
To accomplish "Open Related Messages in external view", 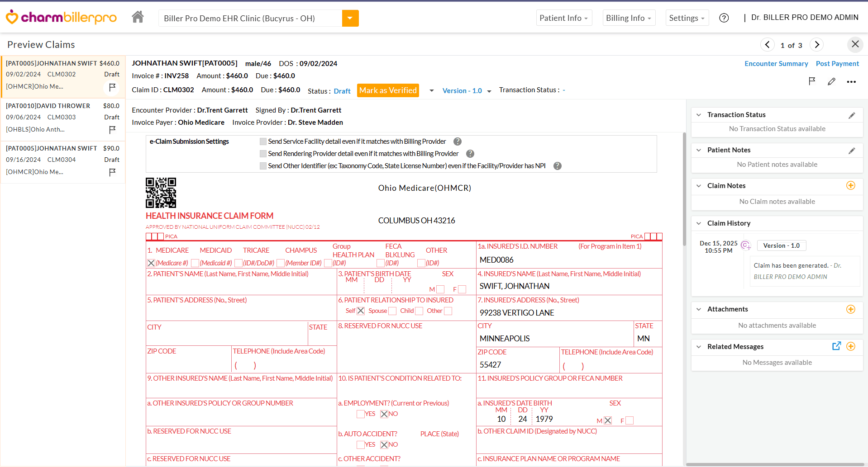I will [x=836, y=346].
